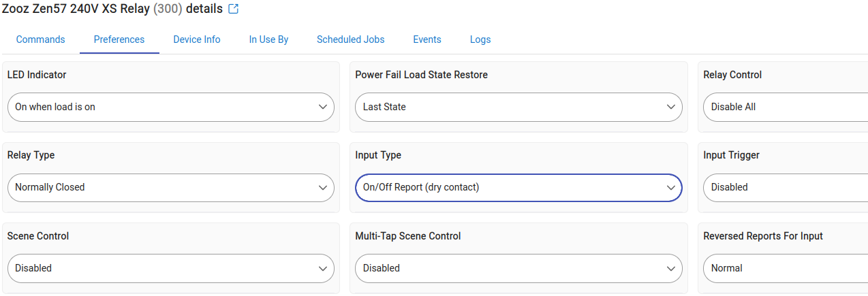Open the Relay Control 'Disable All' dropdown
This screenshot has width=868, height=296.
(786, 107)
